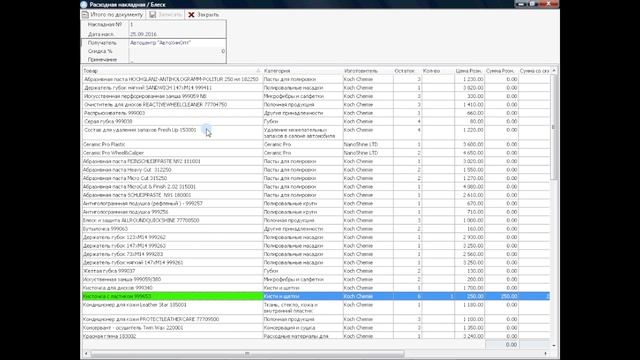Select row 'Держатель губок 73xM14 999283'

[x=316, y=254]
